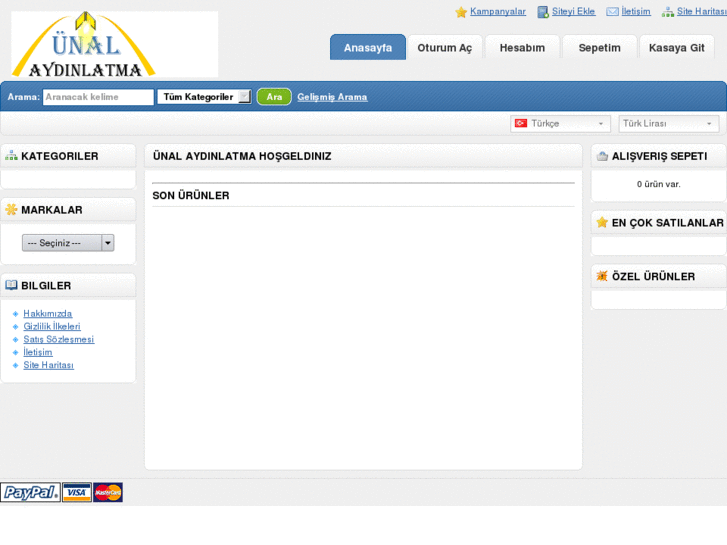Screen dimensions: 727x545
Task: Click the bullet icon beside Hakkımızda
Action: click(x=15, y=314)
